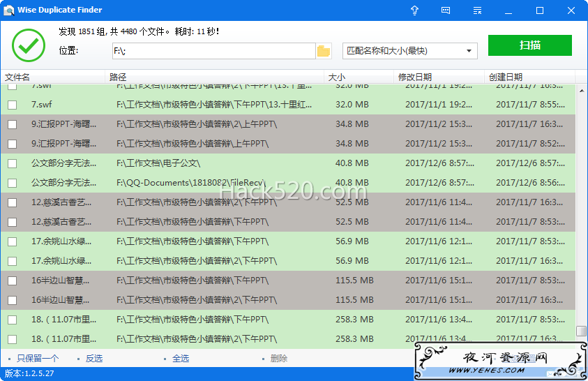
Task: Check 12.慈溪古香艺 row in 2\下午PPT folder
Action: (x=13, y=202)
